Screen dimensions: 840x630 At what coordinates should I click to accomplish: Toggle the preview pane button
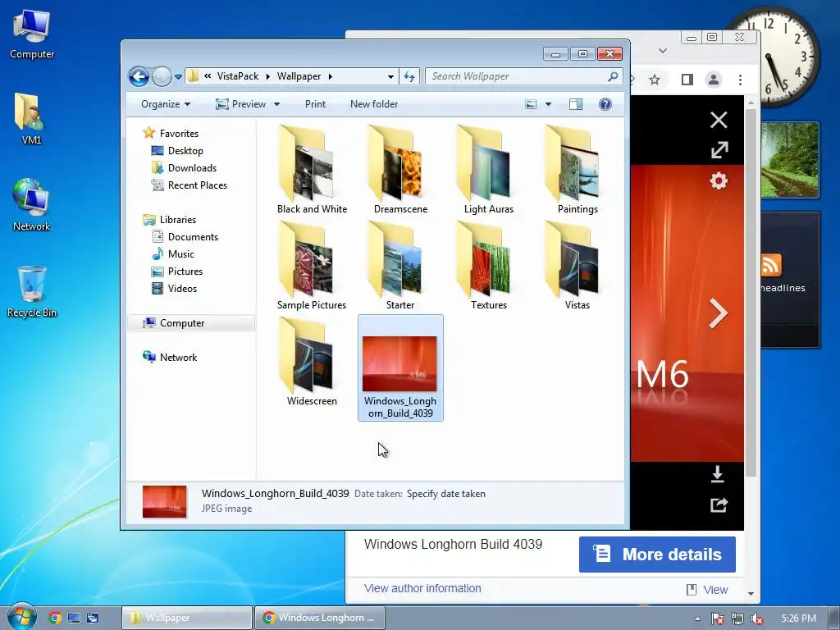click(576, 104)
